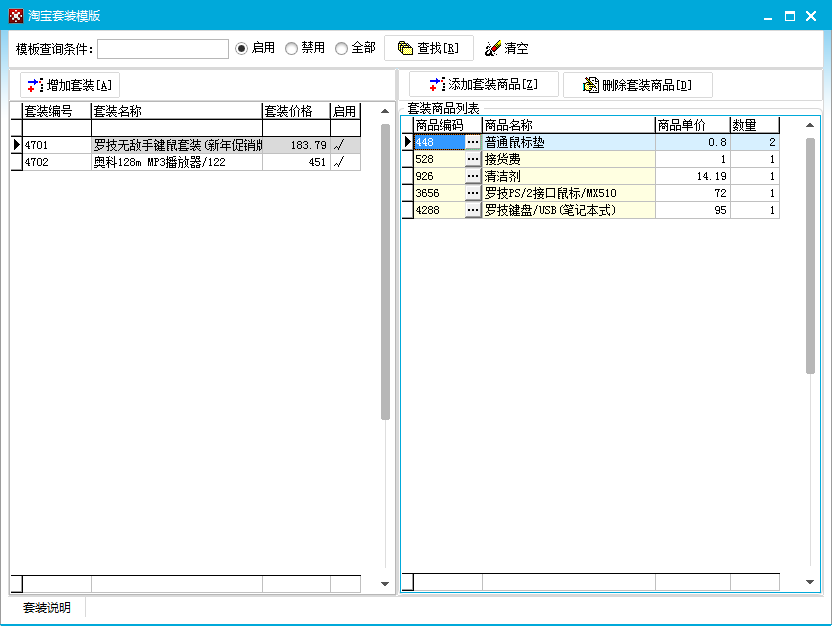Click the 商品编码 column header
This screenshot has height=626, width=832.
[x=447, y=125]
